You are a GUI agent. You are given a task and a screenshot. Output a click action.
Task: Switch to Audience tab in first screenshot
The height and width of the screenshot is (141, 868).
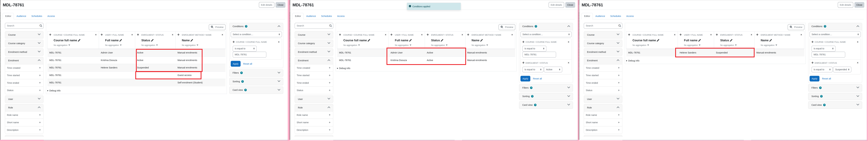tap(21, 16)
